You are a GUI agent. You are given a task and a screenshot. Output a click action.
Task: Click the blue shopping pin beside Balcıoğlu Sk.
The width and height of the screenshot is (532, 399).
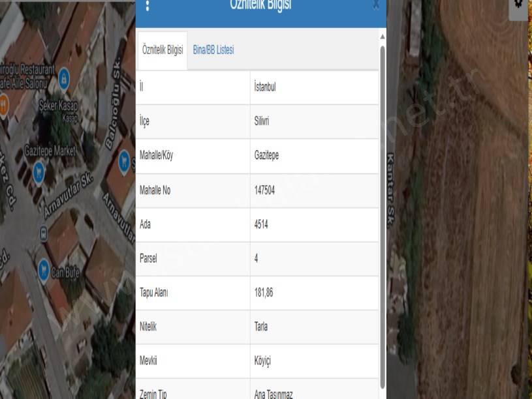125,160
